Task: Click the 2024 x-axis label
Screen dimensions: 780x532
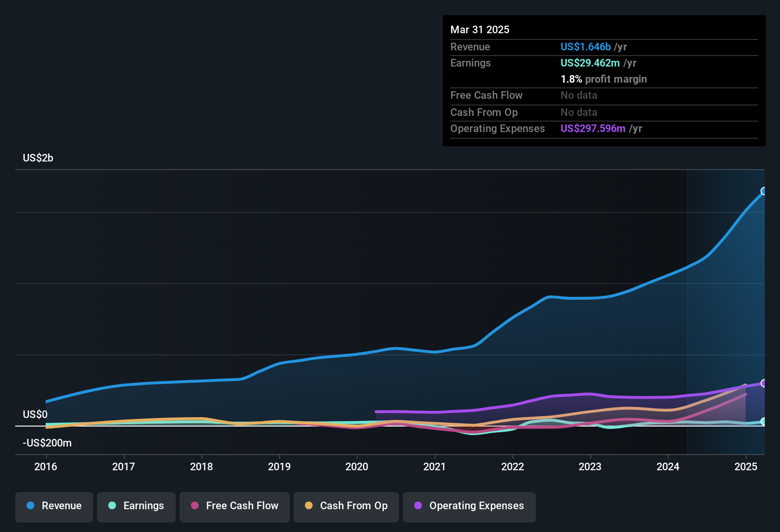Action: pyautogui.click(x=668, y=466)
